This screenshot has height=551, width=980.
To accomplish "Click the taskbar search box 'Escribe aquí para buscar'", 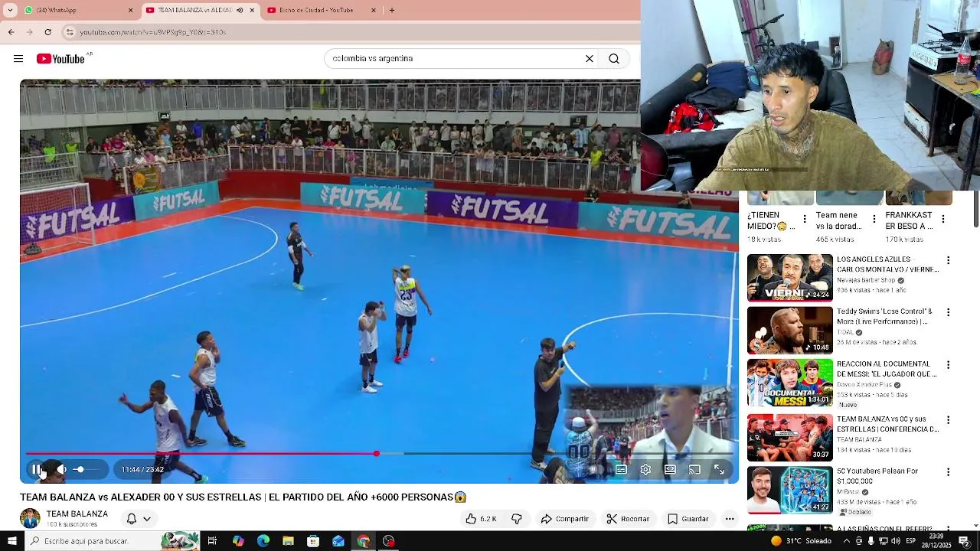I will (113, 541).
